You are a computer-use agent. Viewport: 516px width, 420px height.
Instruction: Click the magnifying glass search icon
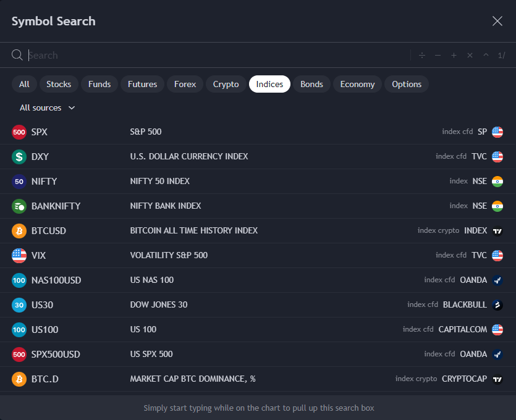pyautogui.click(x=17, y=56)
